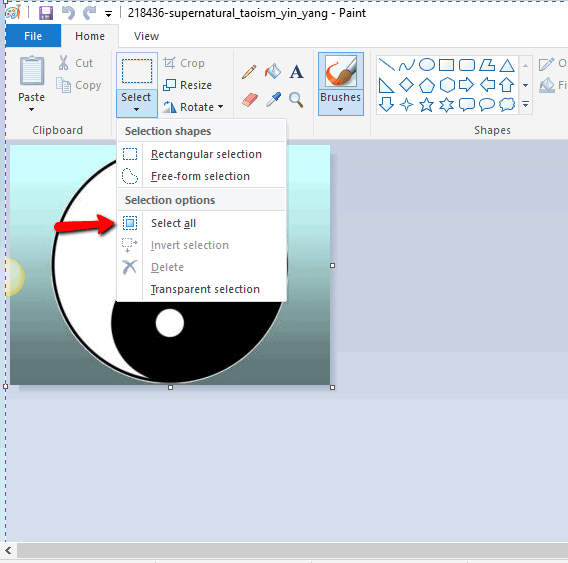Choose the five-point star shape
This screenshot has height=563, width=568.
tap(426, 105)
